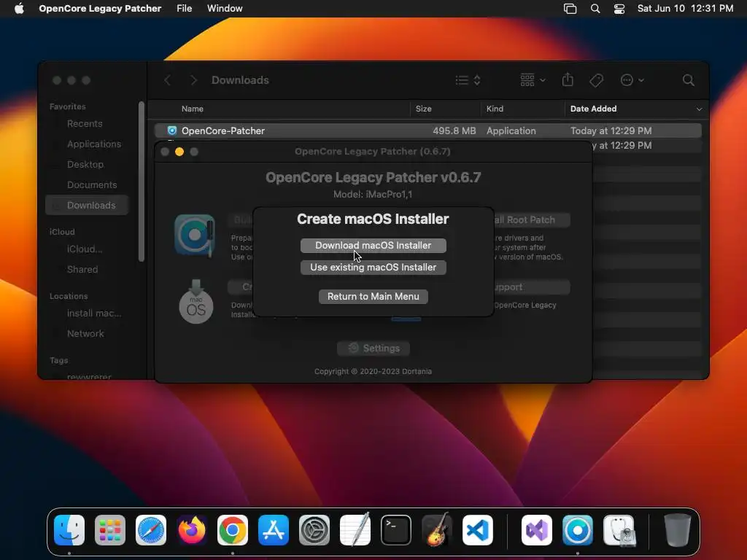
Task: Open System Settings from the Dock
Action: (x=314, y=530)
